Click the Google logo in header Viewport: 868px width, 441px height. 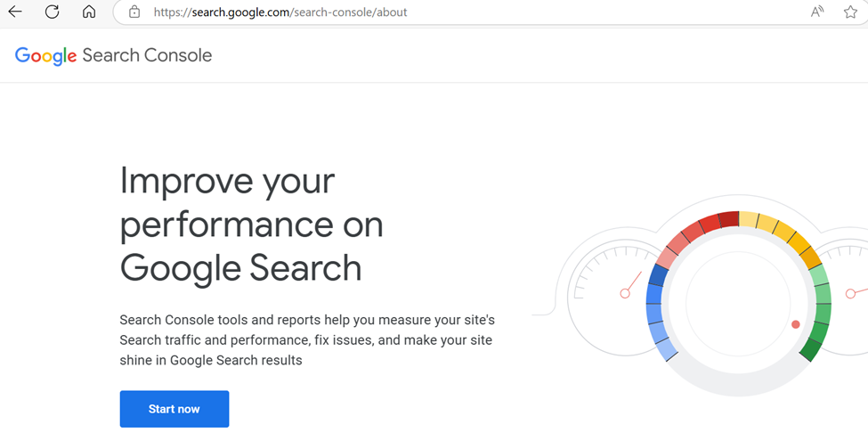point(46,56)
